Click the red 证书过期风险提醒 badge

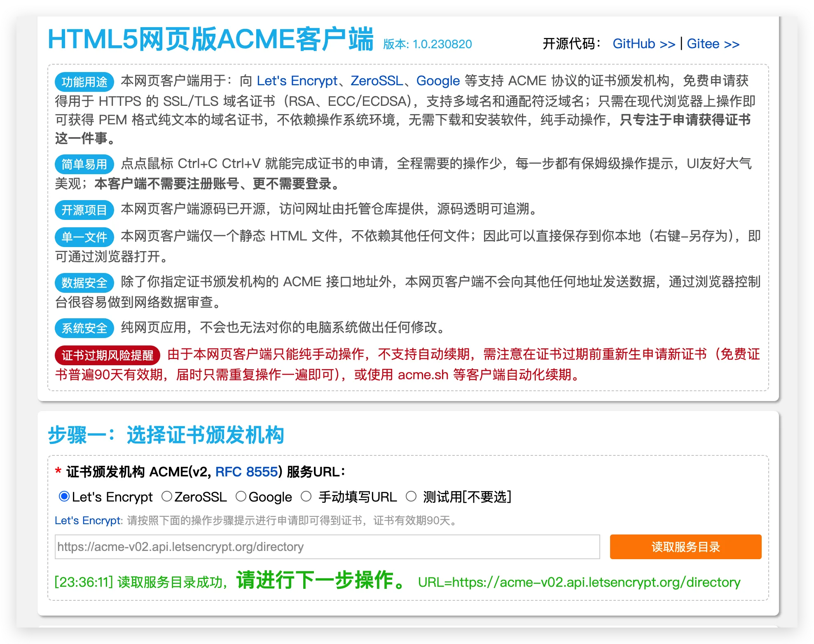(x=107, y=355)
